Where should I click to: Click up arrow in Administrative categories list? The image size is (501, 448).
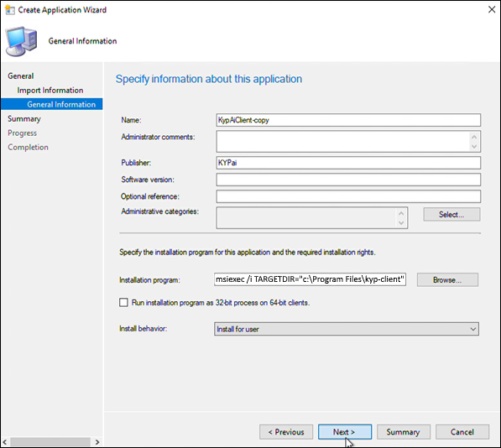click(x=401, y=213)
